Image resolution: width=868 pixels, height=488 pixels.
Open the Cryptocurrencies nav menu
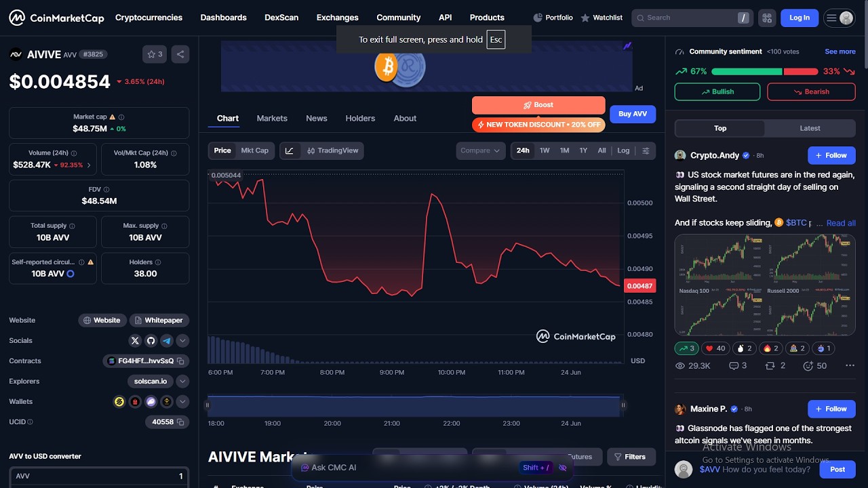tap(149, 18)
